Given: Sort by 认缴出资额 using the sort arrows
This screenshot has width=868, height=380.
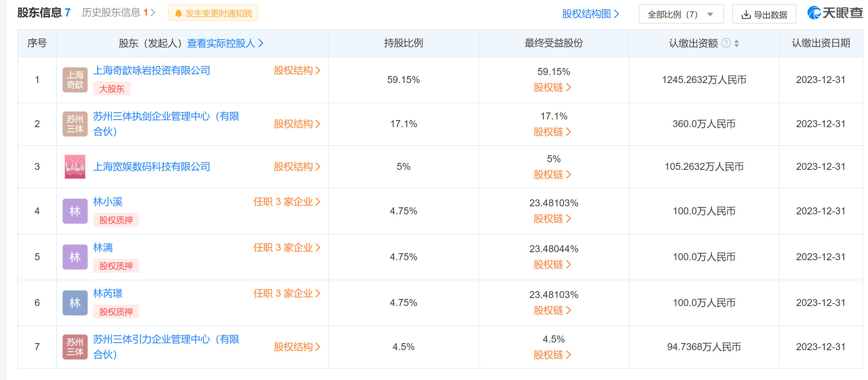Looking at the screenshot, I should (x=737, y=43).
